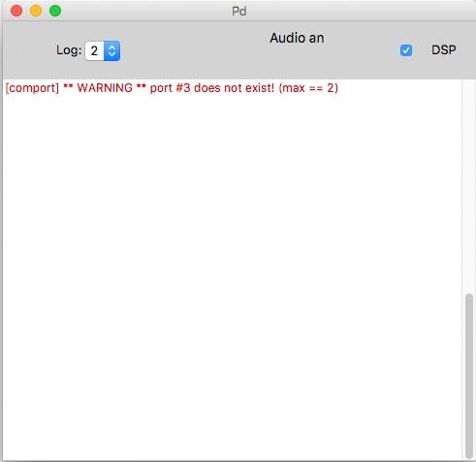Close the Pd window
Image resolution: width=476 pixels, height=462 pixels.
pos(16,11)
